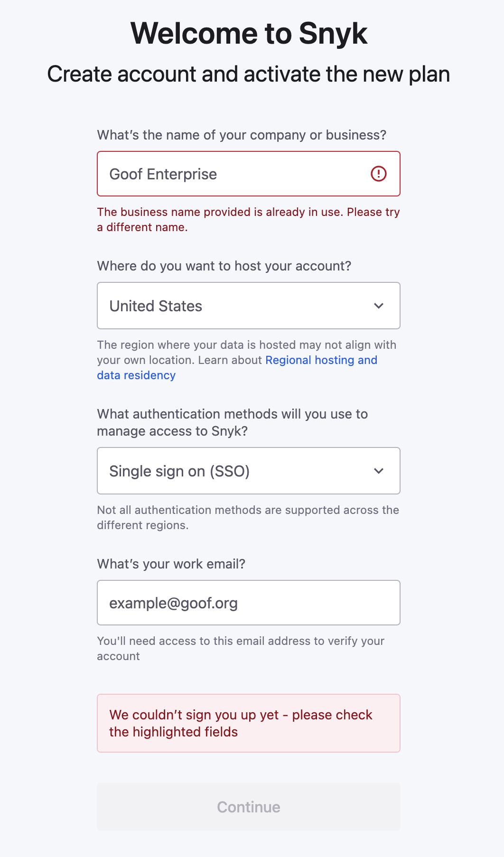The width and height of the screenshot is (504, 857).
Task: Click the "Create account and activate" subheading
Action: [x=248, y=75]
